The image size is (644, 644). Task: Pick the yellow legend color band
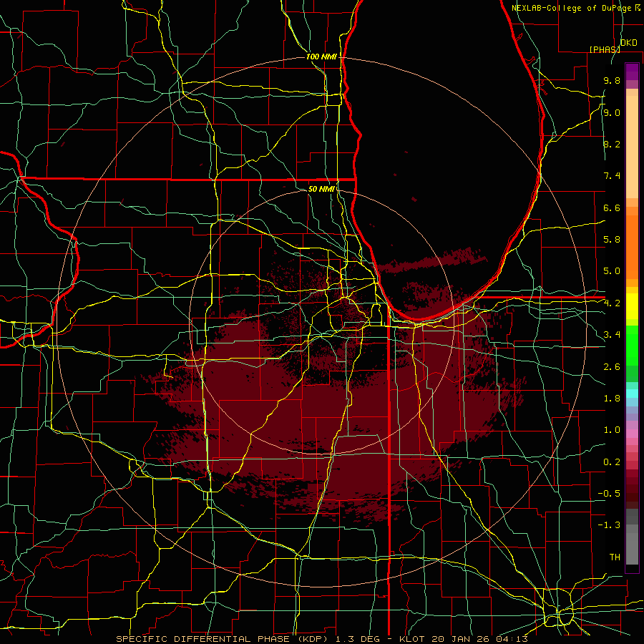click(x=632, y=306)
